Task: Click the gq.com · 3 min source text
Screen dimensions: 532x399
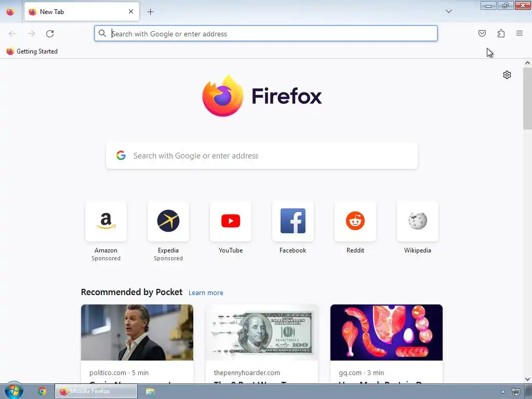Action: [362, 373]
